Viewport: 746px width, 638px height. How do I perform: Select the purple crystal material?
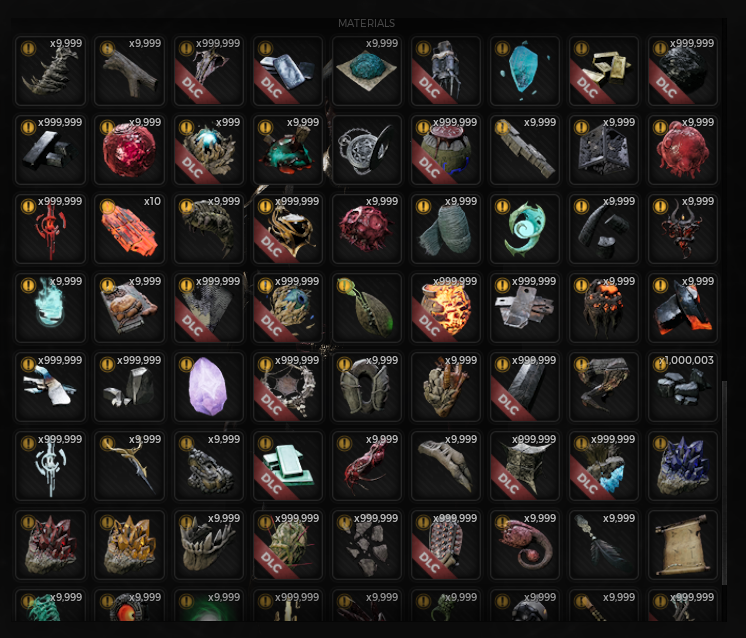click(208, 387)
